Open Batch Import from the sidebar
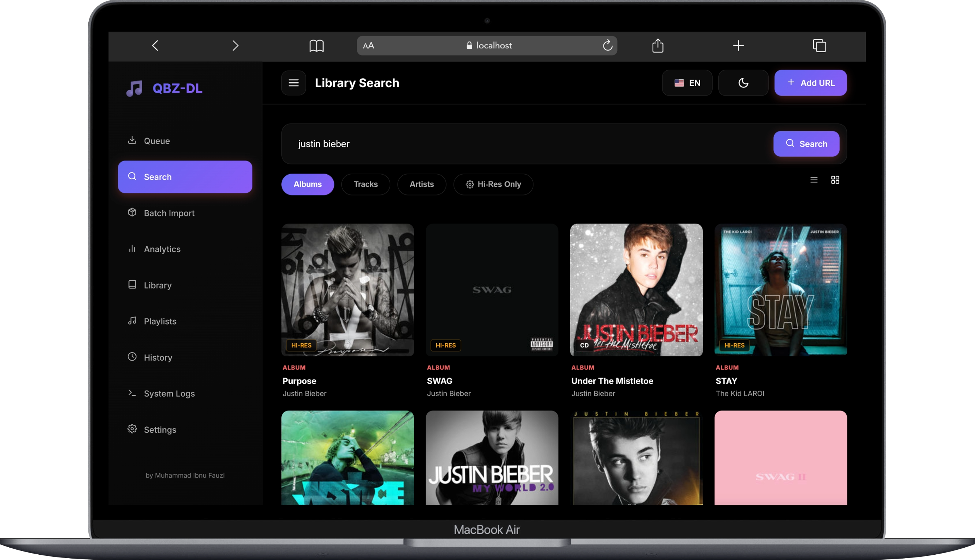Screen dimensions: 975x560 (x=185, y=213)
